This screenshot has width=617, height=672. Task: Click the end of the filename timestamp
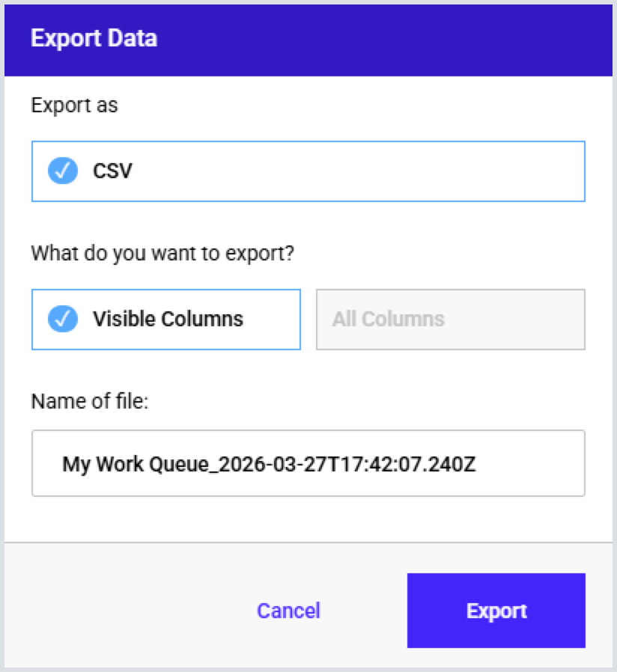click(474, 464)
